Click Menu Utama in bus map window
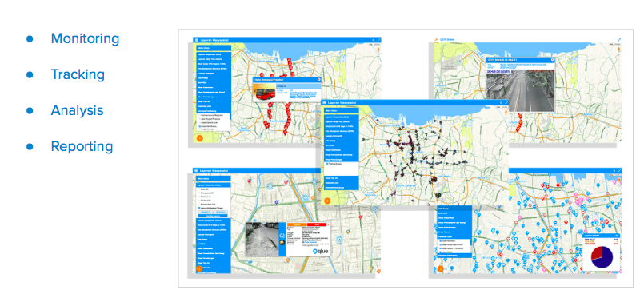Image resolution: width=644 pixels, height=294 pixels. tap(214, 48)
